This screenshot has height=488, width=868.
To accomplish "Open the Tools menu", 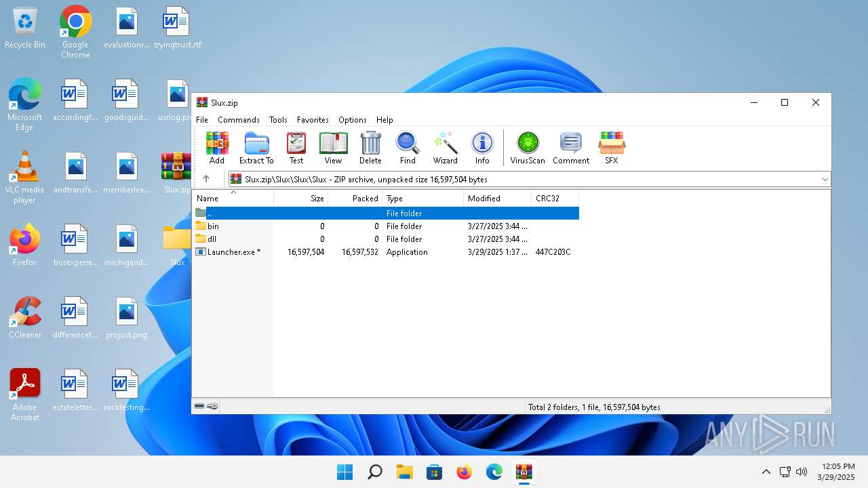I will pyautogui.click(x=278, y=120).
